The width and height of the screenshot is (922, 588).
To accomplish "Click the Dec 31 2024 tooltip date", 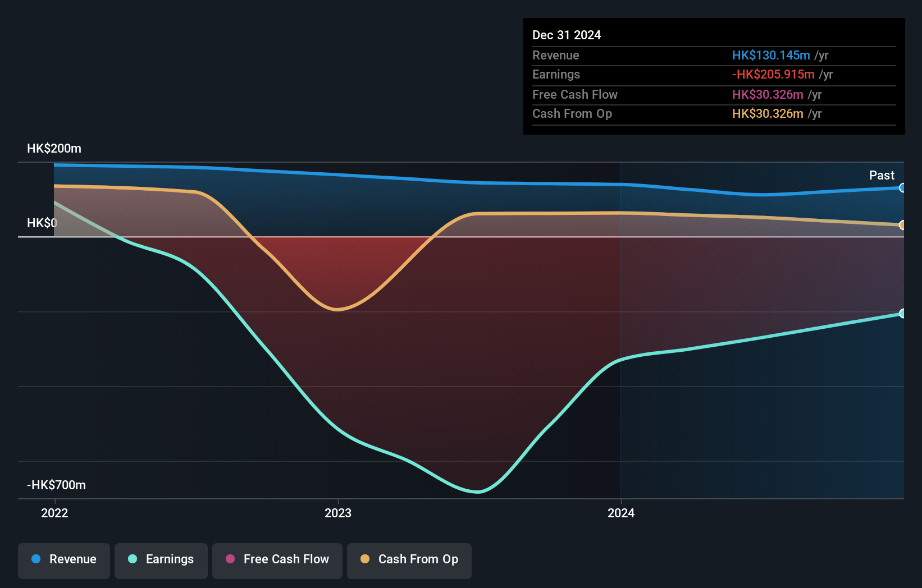I will pos(567,35).
